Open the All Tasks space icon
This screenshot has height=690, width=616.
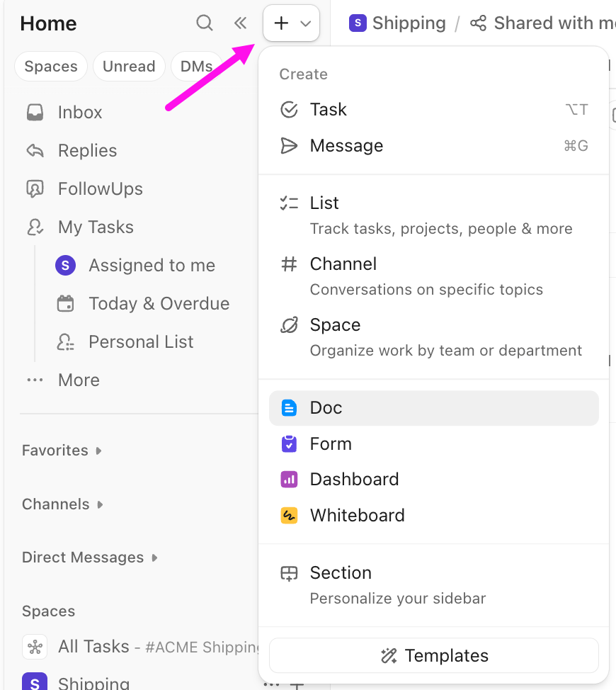35,647
